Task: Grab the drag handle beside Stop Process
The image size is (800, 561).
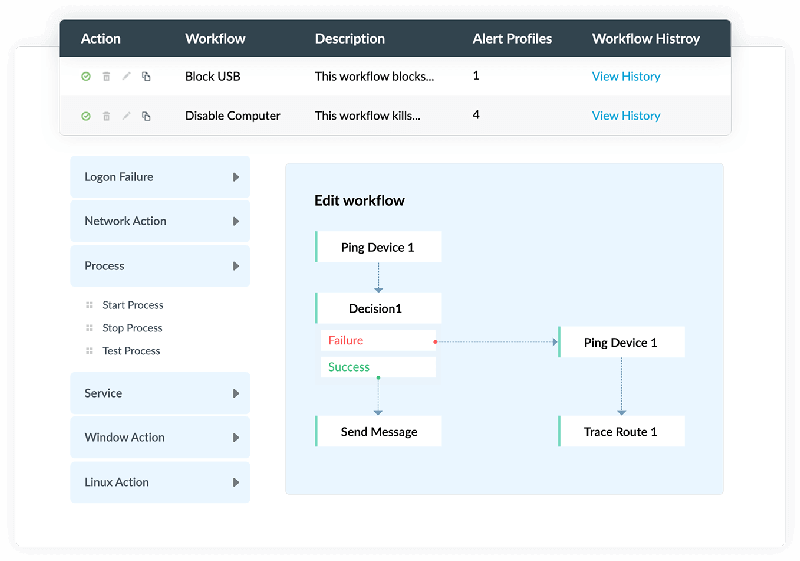Action: point(89,328)
